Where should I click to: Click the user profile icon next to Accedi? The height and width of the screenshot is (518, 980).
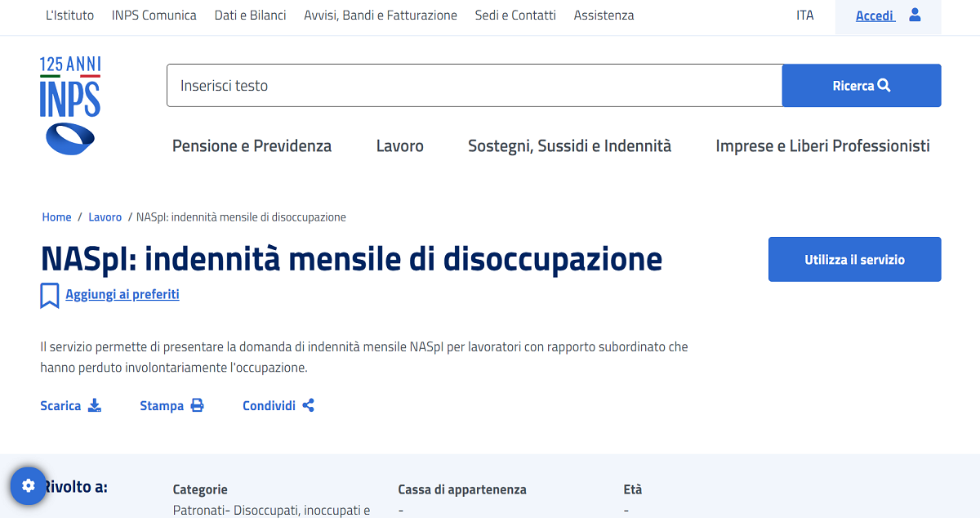coord(915,15)
